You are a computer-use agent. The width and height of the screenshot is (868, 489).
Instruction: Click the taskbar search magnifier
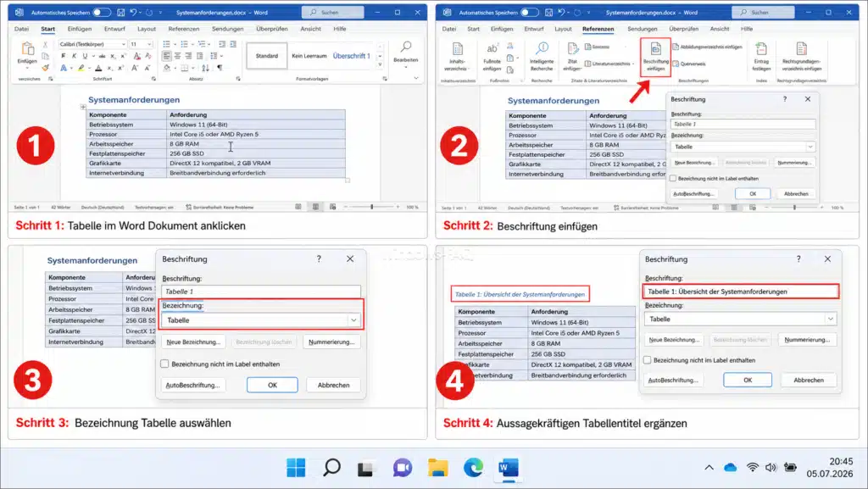[x=331, y=468]
